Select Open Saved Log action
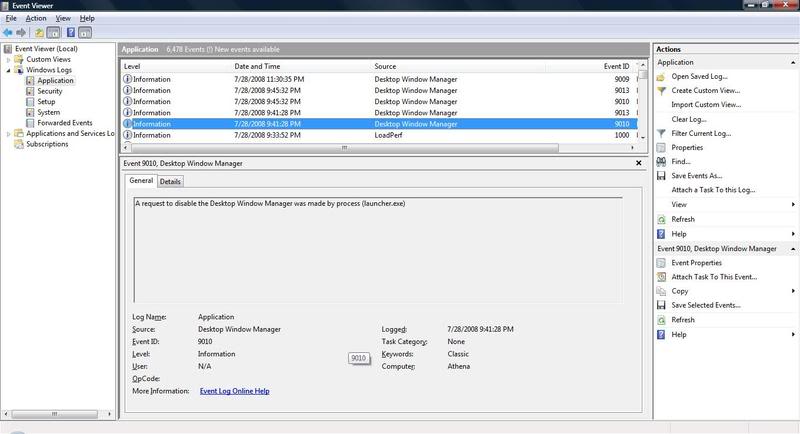 pyautogui.click(x=701, y=76)
